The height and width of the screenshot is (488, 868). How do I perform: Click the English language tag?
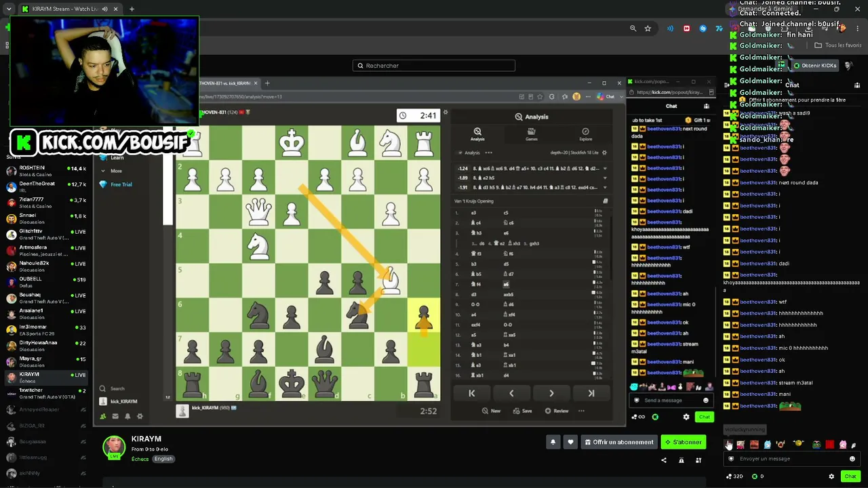[x=163, y=459]
